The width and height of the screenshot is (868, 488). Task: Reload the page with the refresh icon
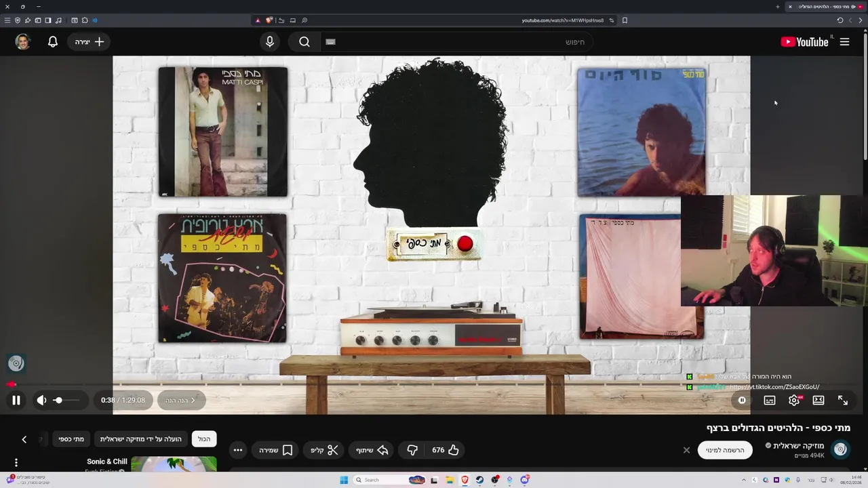coord(840,20)
